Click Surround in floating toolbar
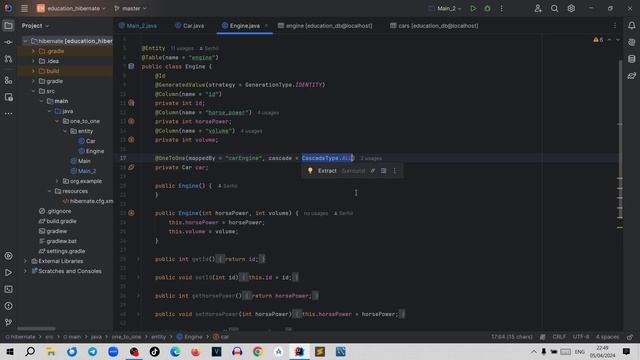 click(x=353, y=171)
